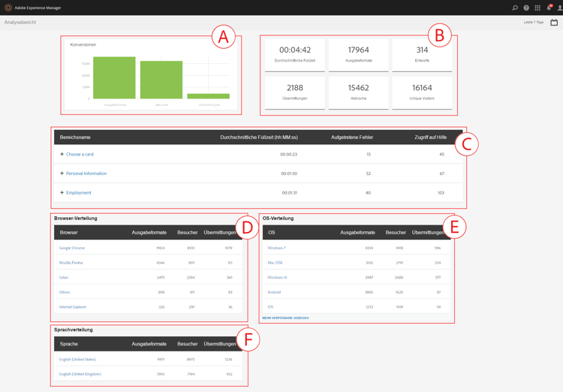Open the Employment panel link
Screen dimensions: 563x392
79,192
